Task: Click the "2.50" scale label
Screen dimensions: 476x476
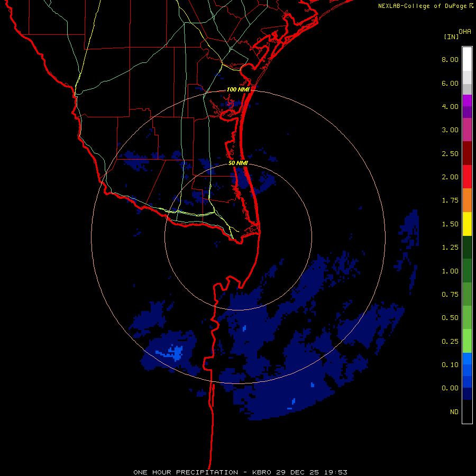Action: (450, 153)
